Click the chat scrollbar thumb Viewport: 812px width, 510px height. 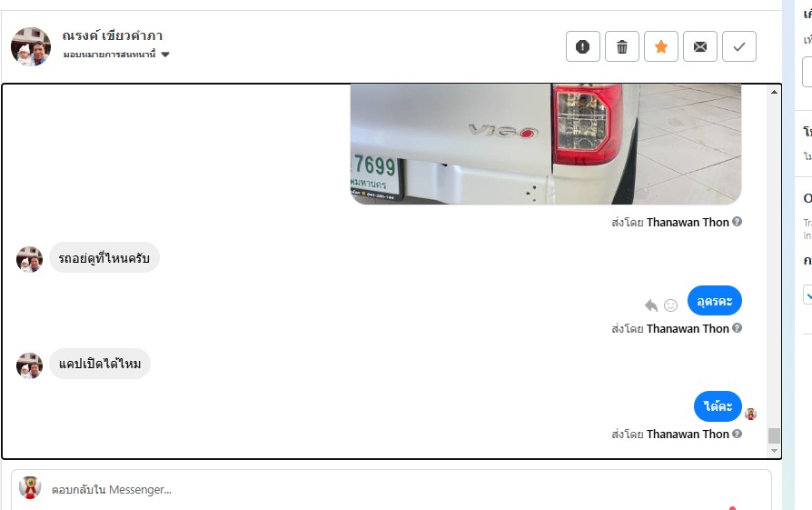click(774, 435)
